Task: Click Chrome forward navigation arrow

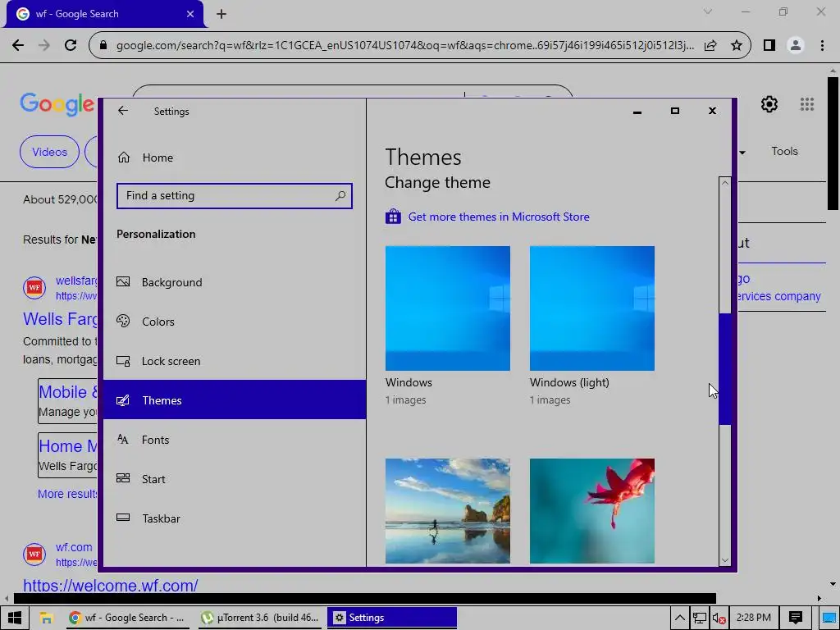Action: pyautogui.click(x=44, y=45)
